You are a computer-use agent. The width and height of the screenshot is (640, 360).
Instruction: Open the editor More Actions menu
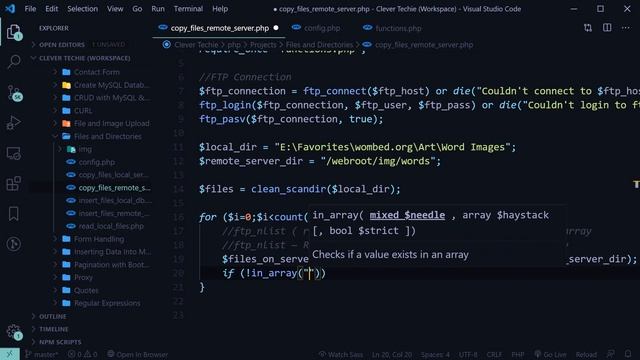tap(625, 28)
